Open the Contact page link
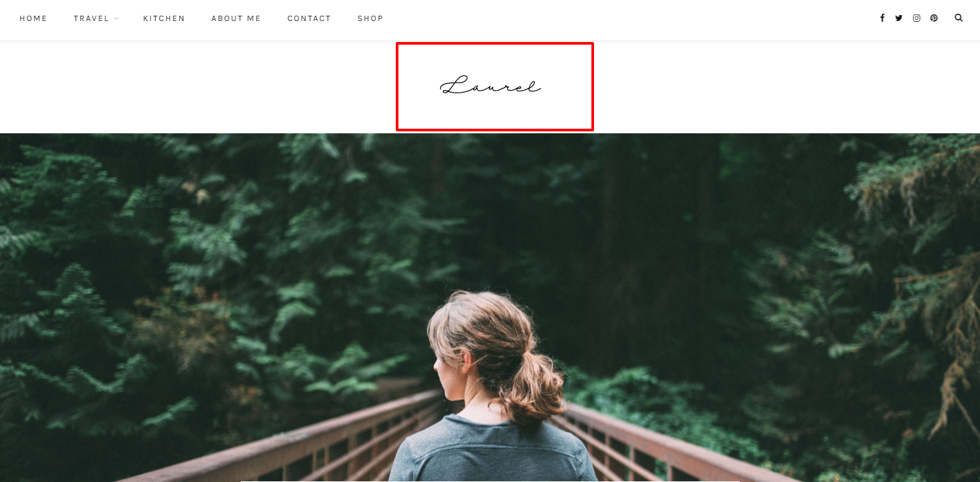 (309, 18)
